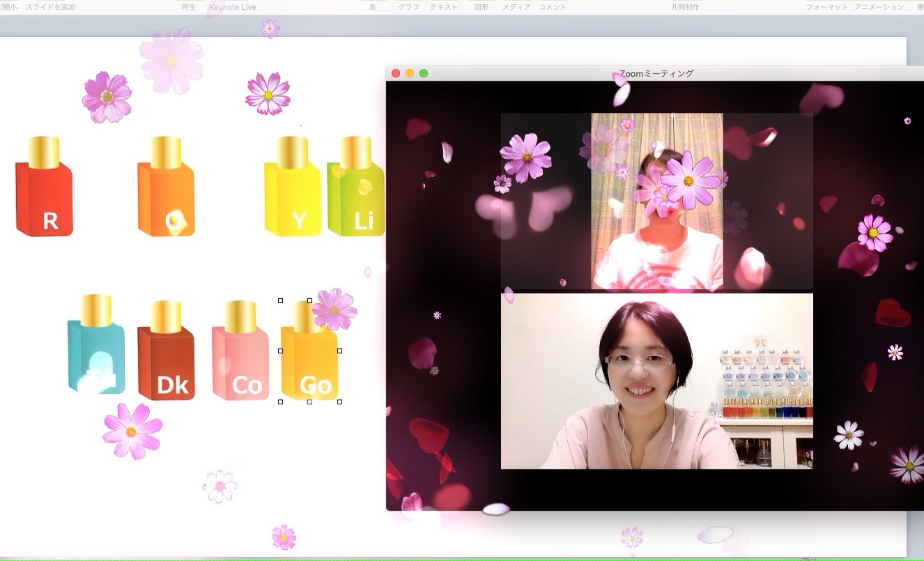The width and height of the screenshot is (924, 561).
Task: Open Keynote Live from the toolbar
Action: (233, 7)
